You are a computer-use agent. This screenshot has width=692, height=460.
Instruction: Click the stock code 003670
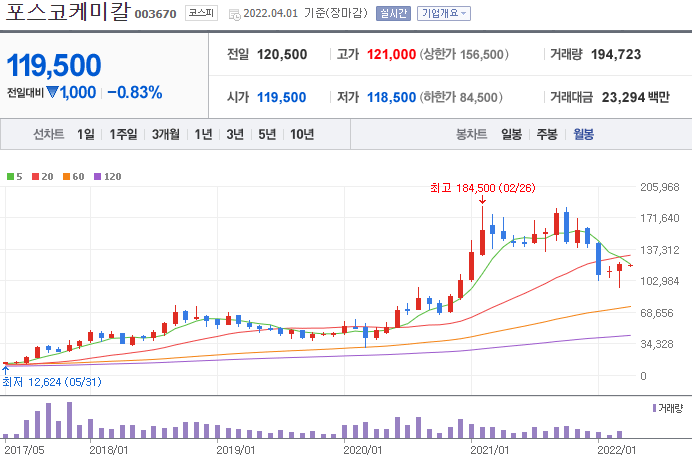coord(155,14)
